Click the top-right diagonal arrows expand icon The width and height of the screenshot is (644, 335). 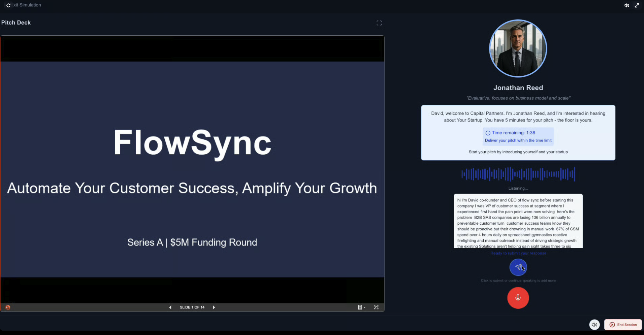(x=637, y=5)
